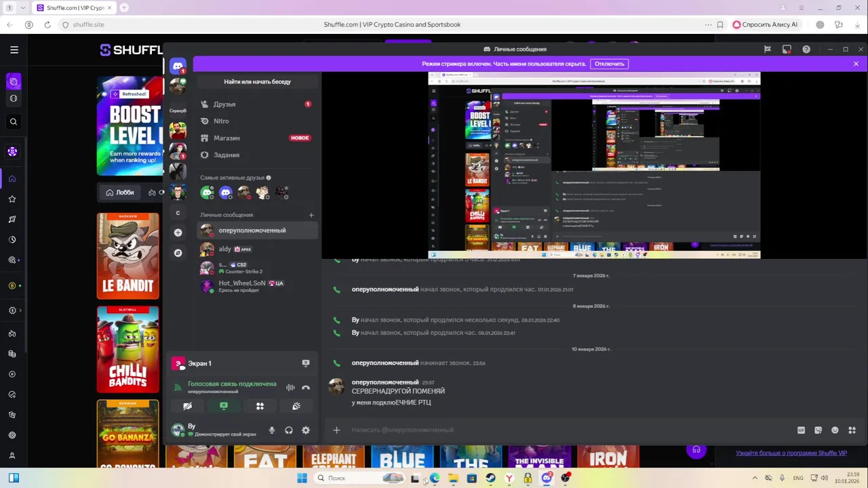Viewport: 868px width, 488px height.
Task: Click Отключить in the streamer mode banner
Action: pyautogui.click(x=609, y=64)
